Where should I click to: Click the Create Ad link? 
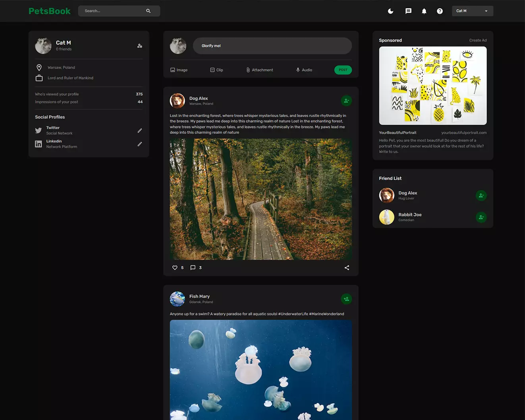[x=478, y=40]
